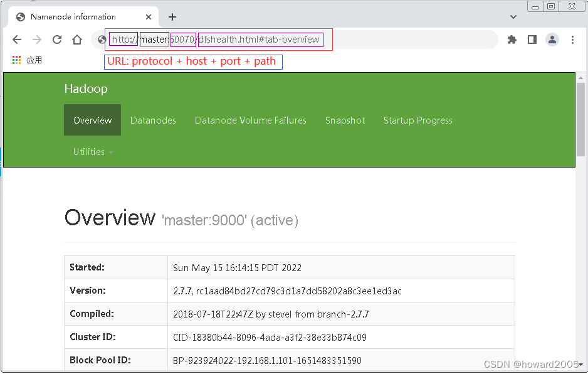Screen dimensions: 588x374
Task: Click the 'Block Pool ID:' row label
Action: point(100,360)
